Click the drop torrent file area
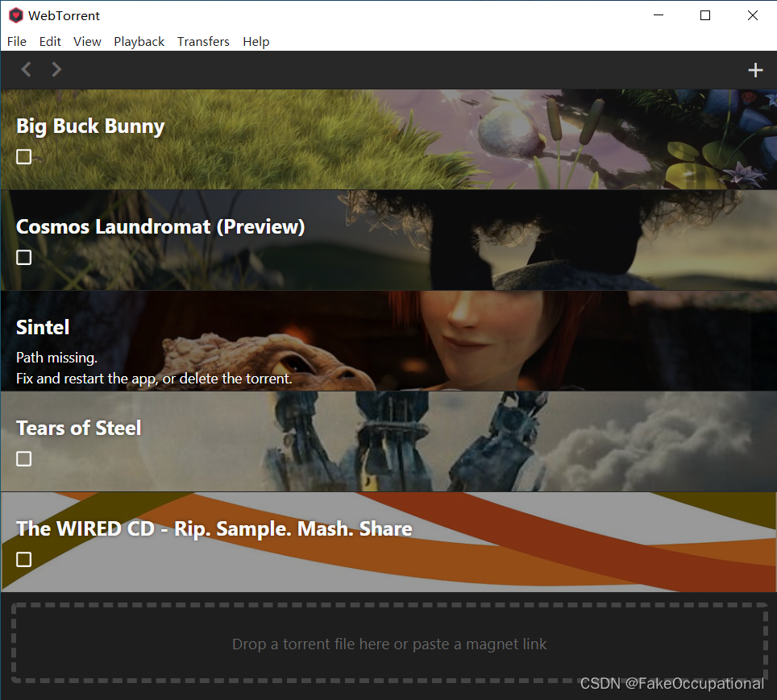This screenshot has width=777, height=700. 389,643
